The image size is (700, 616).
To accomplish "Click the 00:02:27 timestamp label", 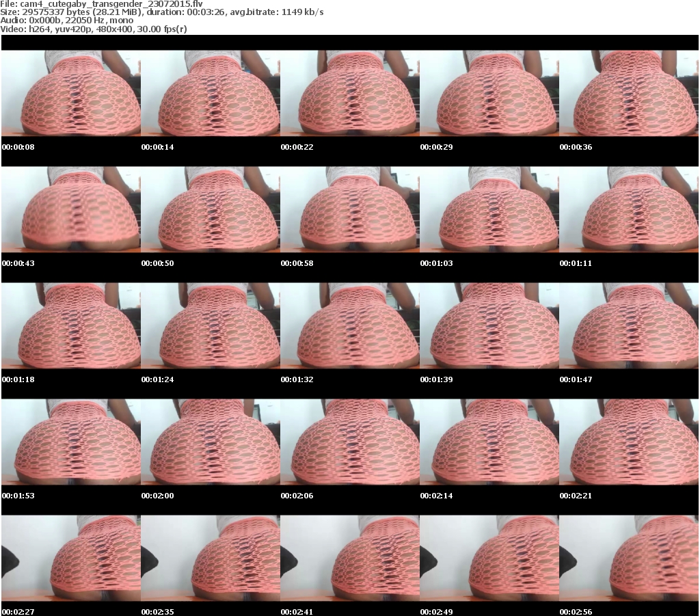I will pos(18,611).
